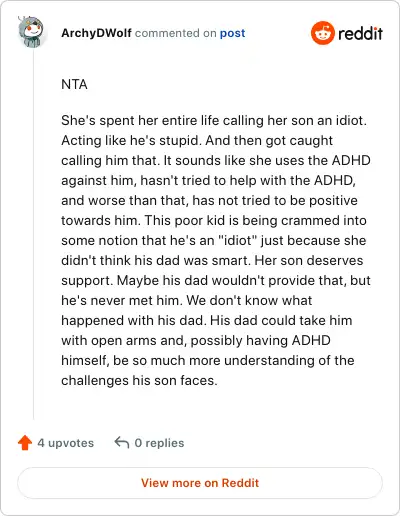
Task: Click the reply arrow icon
Action: pyautogui.click(x=122, y=443)
